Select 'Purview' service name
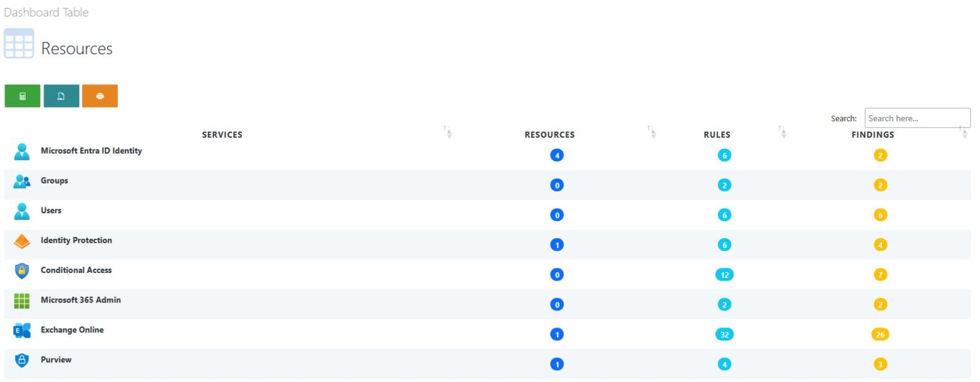 (x=56, y=360)
